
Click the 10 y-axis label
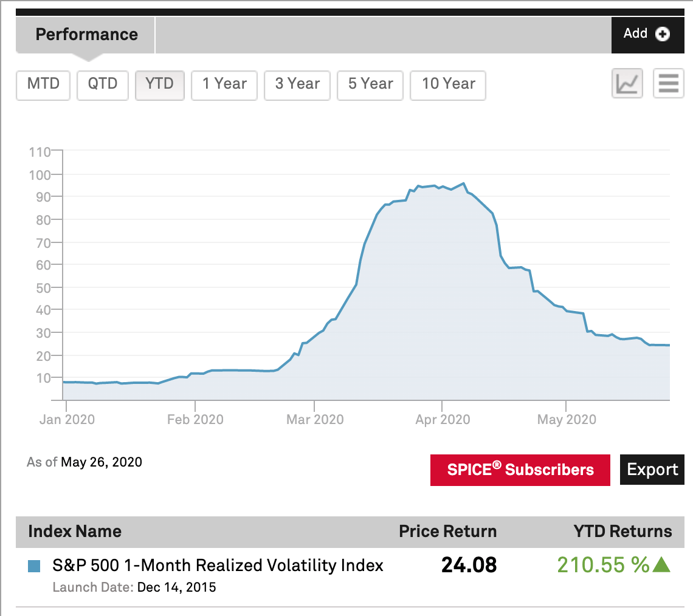(43, 378)
